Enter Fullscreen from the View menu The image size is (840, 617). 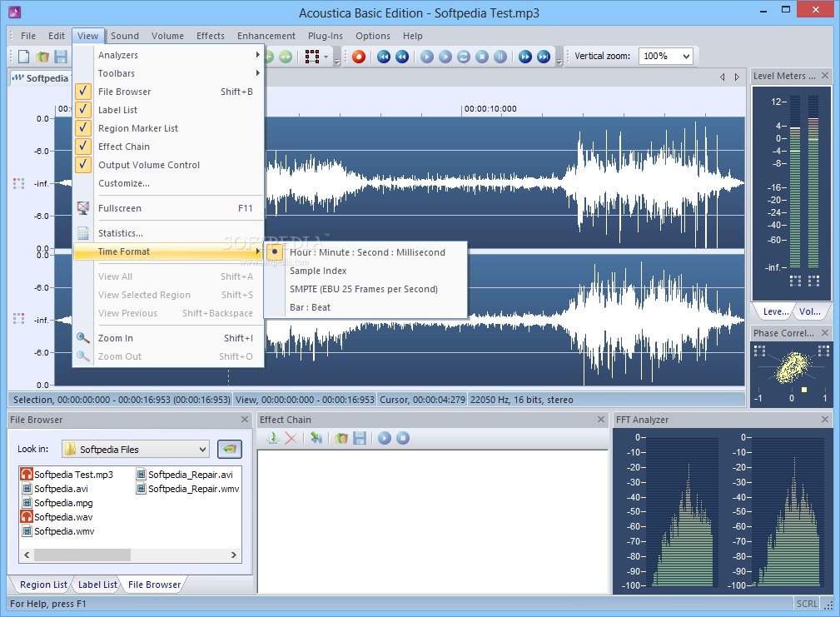[x=168, y=208]
